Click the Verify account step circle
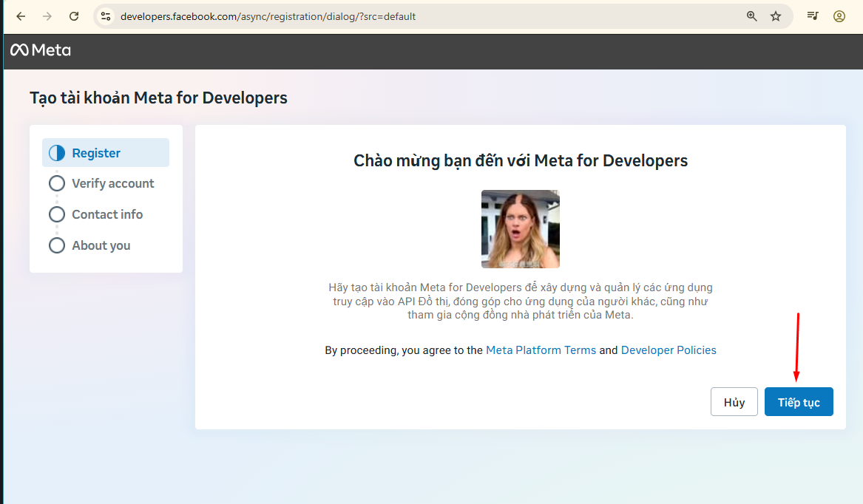 tap(57, 183)
